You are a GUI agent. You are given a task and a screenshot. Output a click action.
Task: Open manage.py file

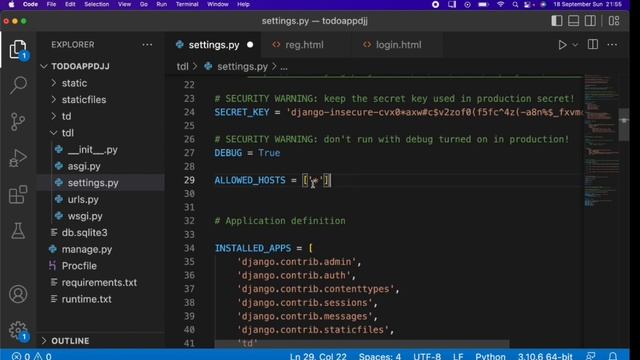click(x=87, y=249)
